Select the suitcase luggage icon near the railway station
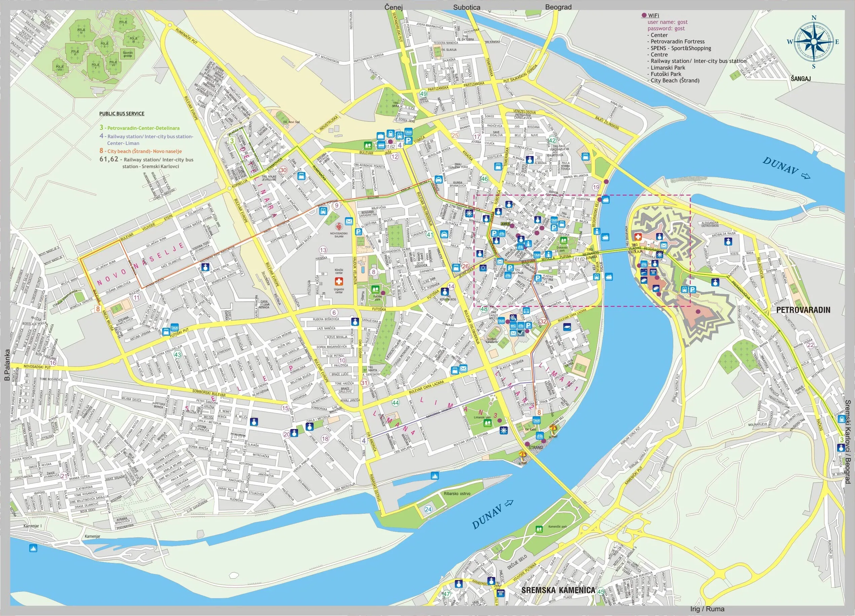This screenshot has width=855, height=616. click(380, 136)
